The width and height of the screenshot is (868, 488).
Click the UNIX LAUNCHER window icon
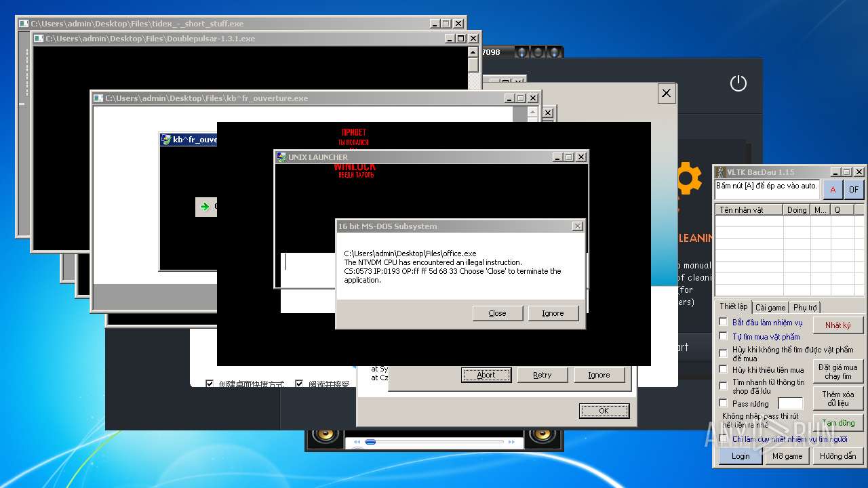tap(281, 157)
